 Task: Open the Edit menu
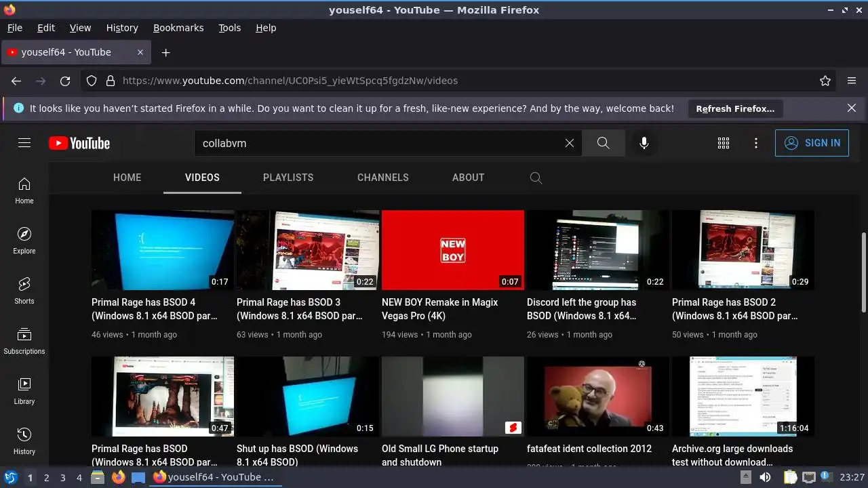coord(46,28)
